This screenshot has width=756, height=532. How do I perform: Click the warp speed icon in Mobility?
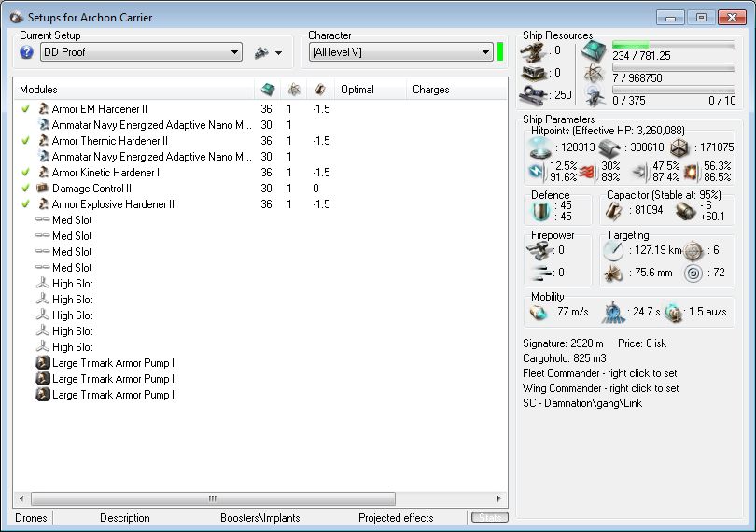(x=673, y=313)
